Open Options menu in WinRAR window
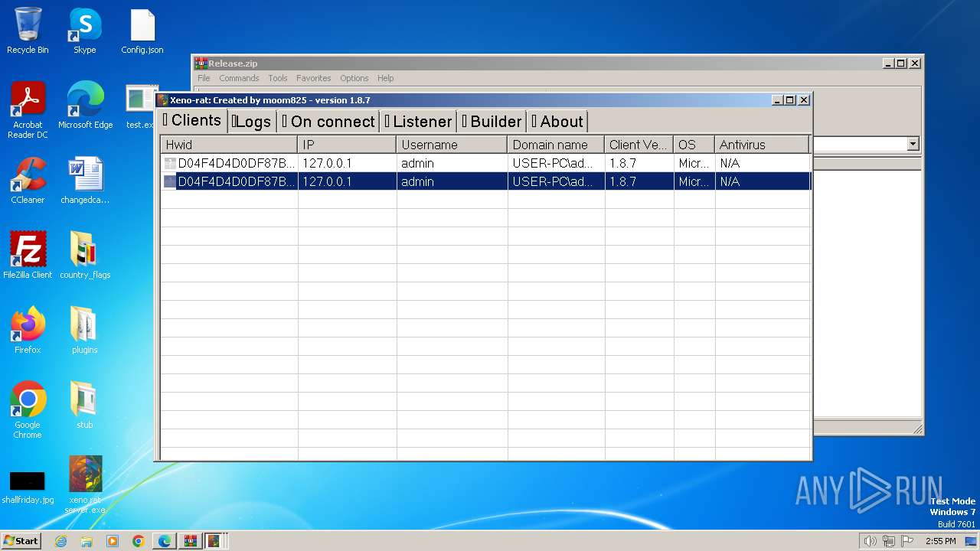Screen dimensions: 980x551 pyautogui.click(x=354, y=78)
